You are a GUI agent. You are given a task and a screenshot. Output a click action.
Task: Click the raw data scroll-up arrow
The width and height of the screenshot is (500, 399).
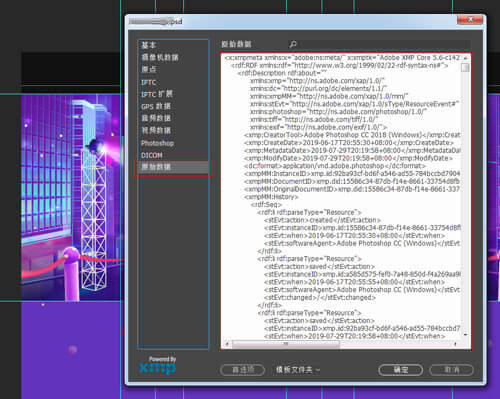465,58
